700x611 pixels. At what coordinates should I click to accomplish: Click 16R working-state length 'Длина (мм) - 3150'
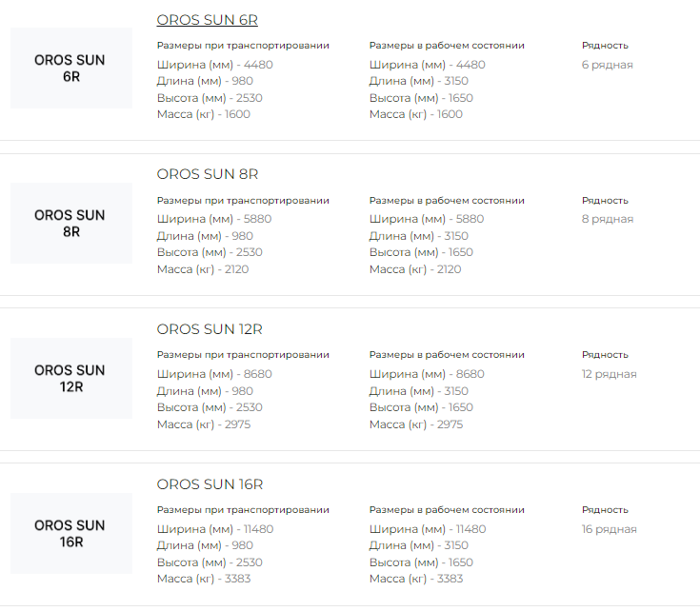pos(418,545)
